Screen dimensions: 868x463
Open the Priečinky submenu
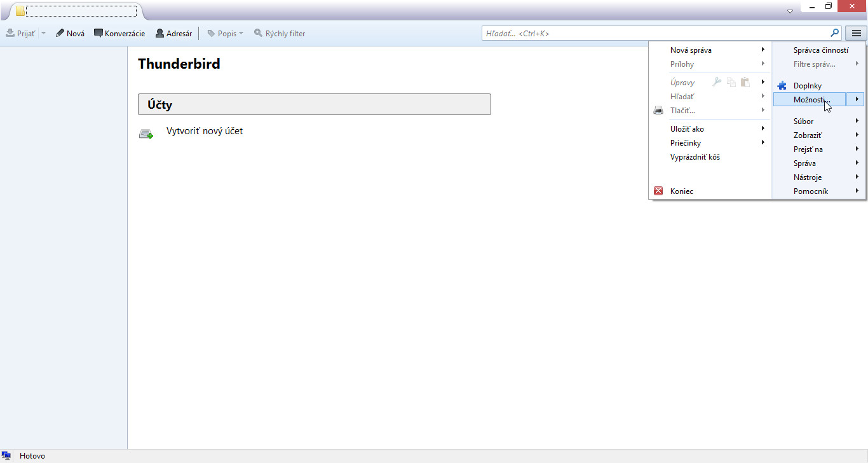710,142
